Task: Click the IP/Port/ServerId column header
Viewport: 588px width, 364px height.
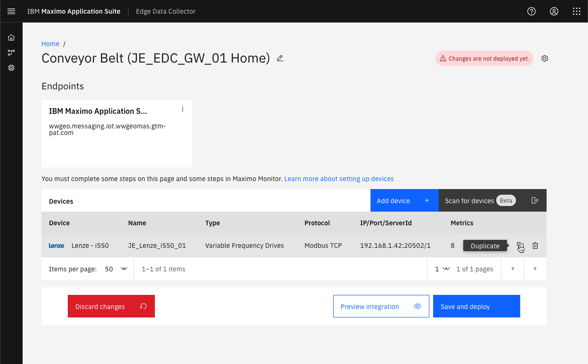Action: (x=386, y=223)
